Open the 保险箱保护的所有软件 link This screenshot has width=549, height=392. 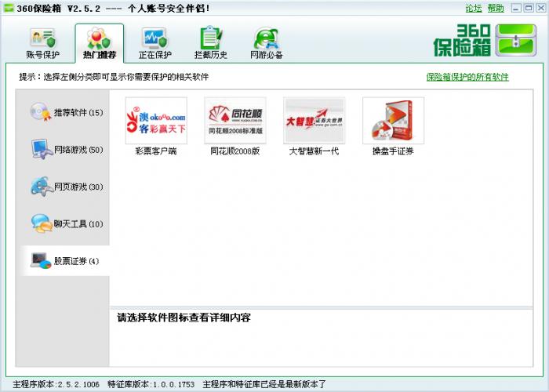coord(467,77)
